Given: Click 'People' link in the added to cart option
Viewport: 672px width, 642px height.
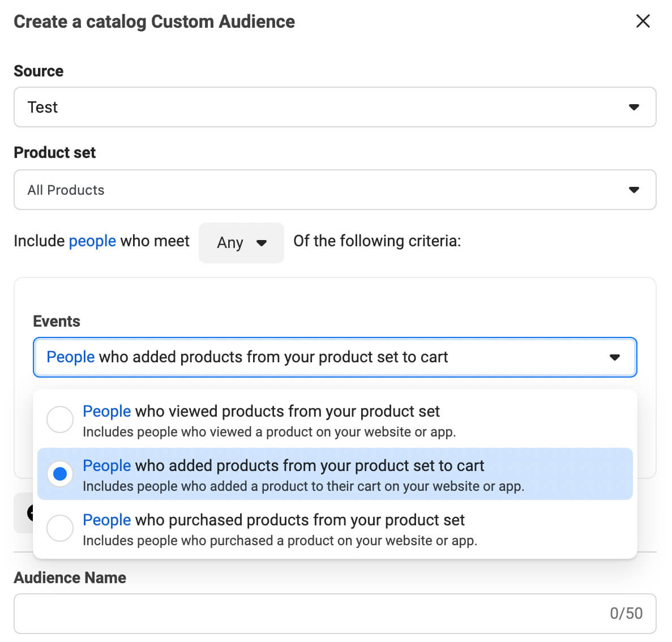Looking at the screenshot, I should (106, 465).
